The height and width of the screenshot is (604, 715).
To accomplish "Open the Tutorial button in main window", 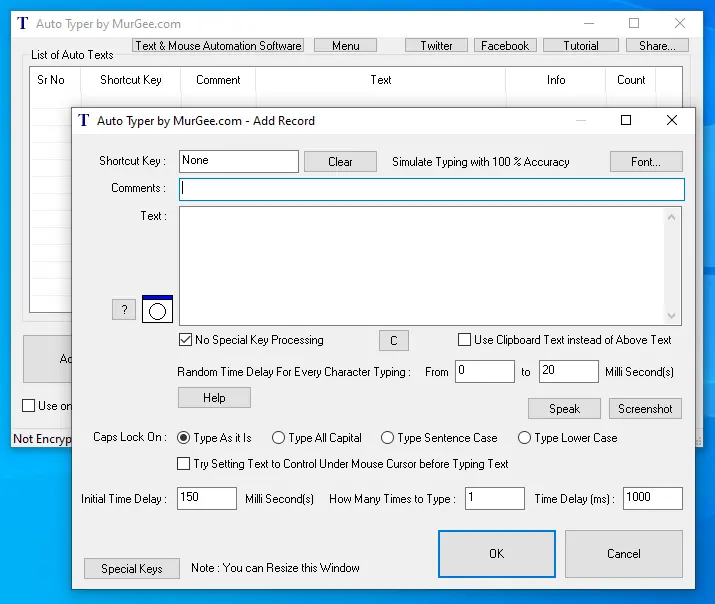I will click(x=581, y=46).
